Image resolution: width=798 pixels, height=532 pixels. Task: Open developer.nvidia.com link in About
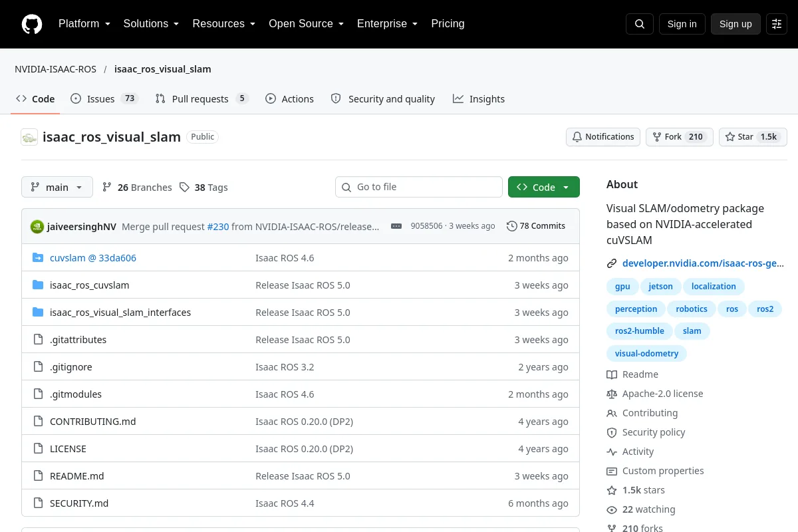pos(703,263)
